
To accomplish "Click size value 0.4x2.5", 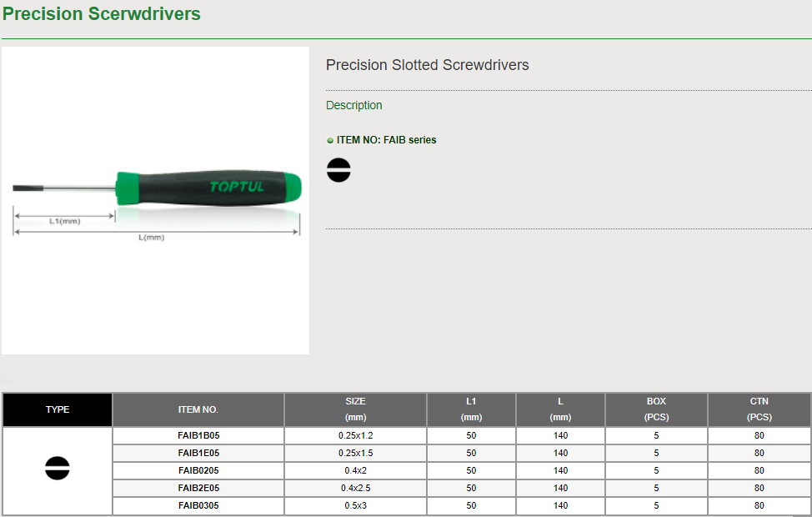I will click(356, 489).
